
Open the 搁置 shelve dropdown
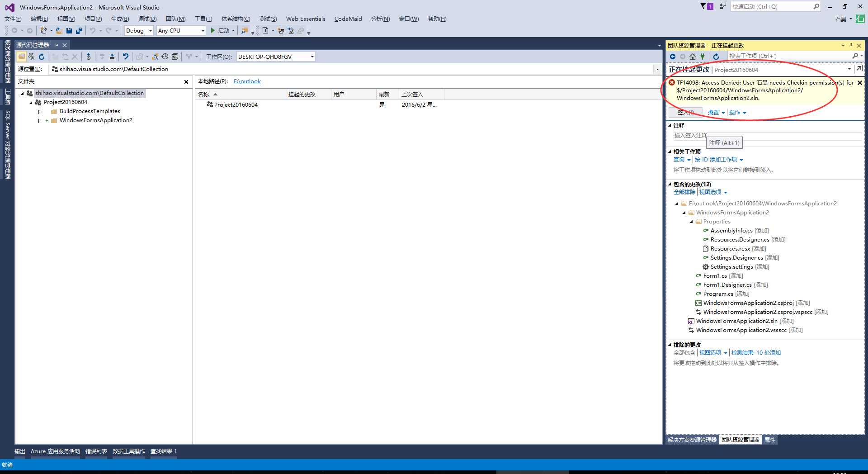click(x=716, y=113)
